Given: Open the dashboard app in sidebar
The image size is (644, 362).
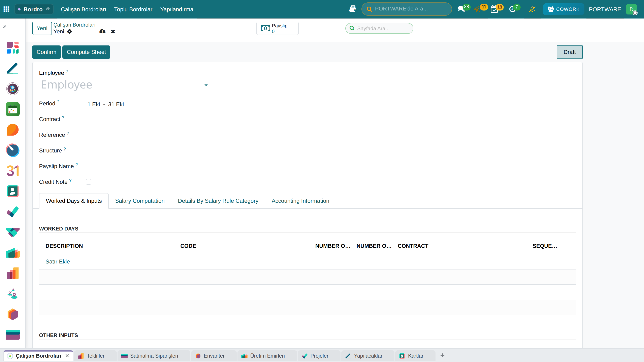Looking at the screenshot, I should [12, 48].
